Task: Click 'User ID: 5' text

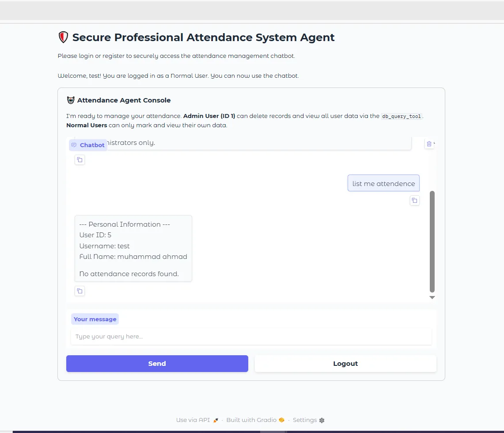Action: (x=95, y=235)
